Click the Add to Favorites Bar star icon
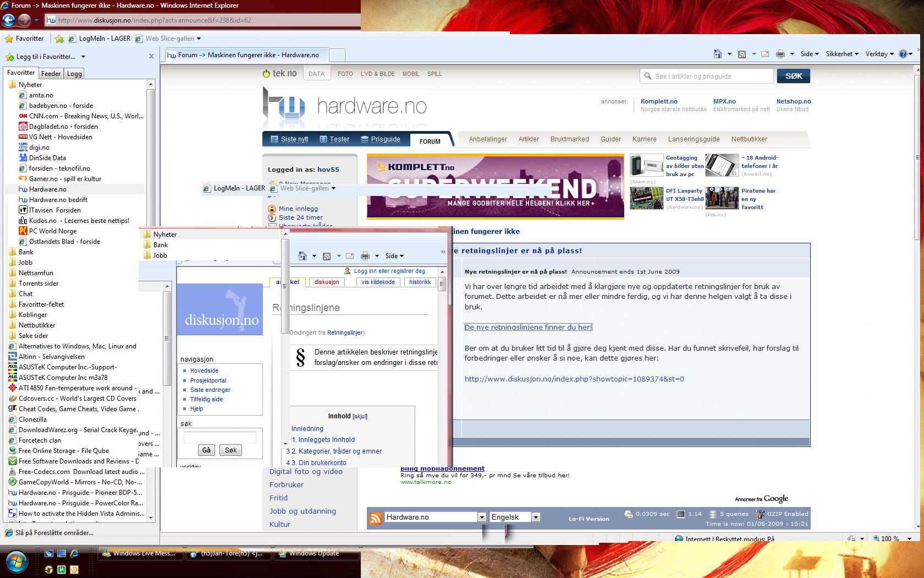The width and height of the screenshot is (924, 578). point(59,39)
